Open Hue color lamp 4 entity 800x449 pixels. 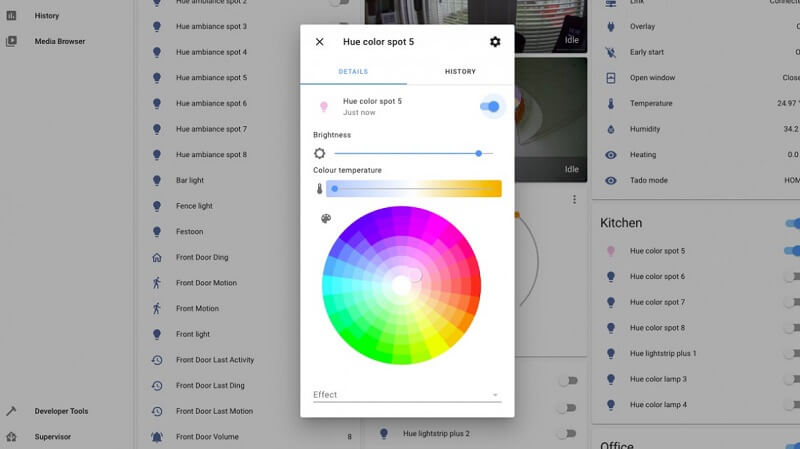point(658,405)
